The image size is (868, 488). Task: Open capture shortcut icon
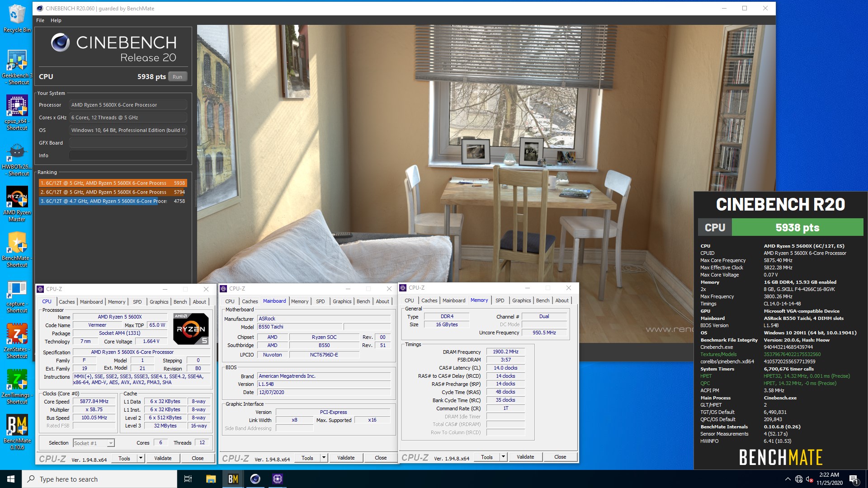[x=17, y=295]
